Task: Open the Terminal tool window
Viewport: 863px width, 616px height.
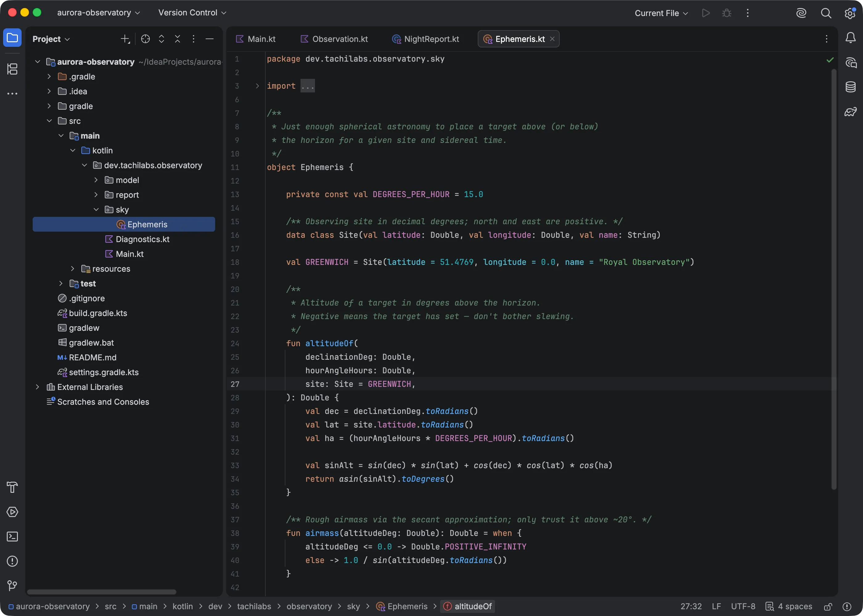Action: [x=12, y=536]
